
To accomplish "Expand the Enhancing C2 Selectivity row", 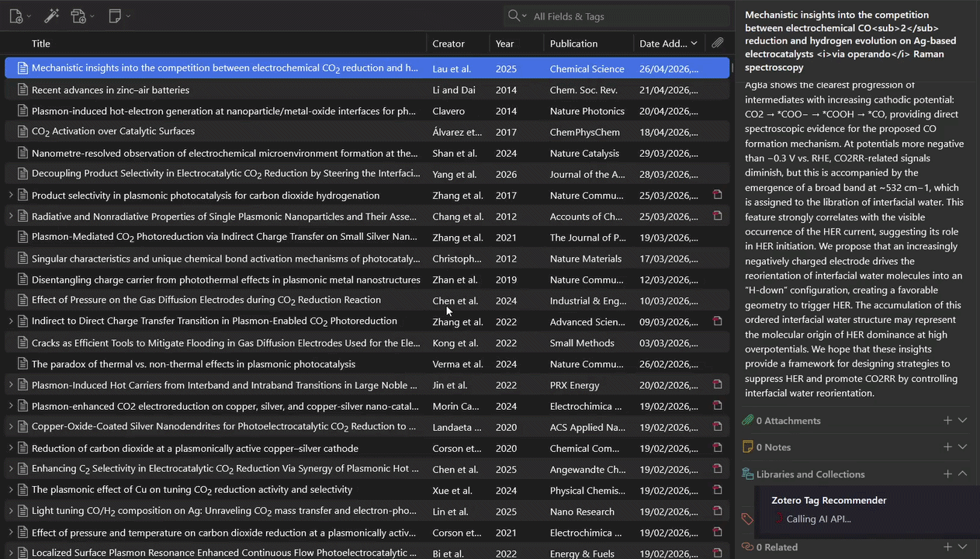I will [10, 469].
